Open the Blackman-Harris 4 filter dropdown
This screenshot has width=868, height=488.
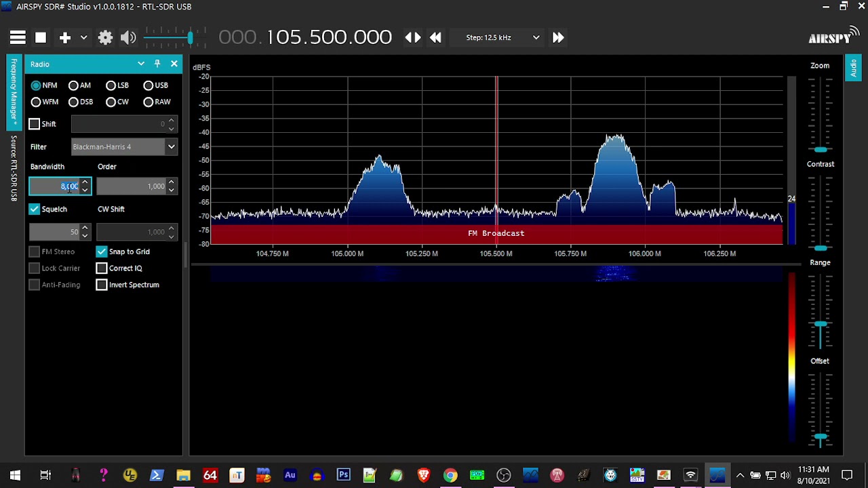[124, 146]
